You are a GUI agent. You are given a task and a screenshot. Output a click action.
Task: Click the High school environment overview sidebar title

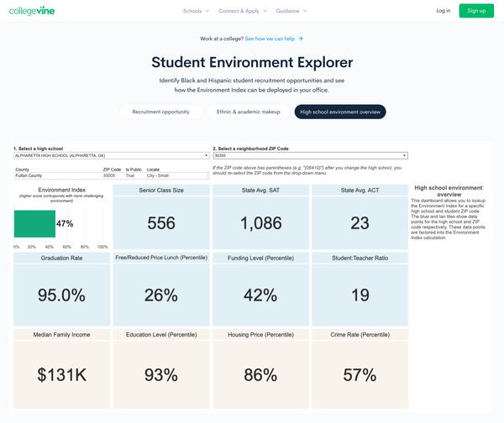point(449,191)
